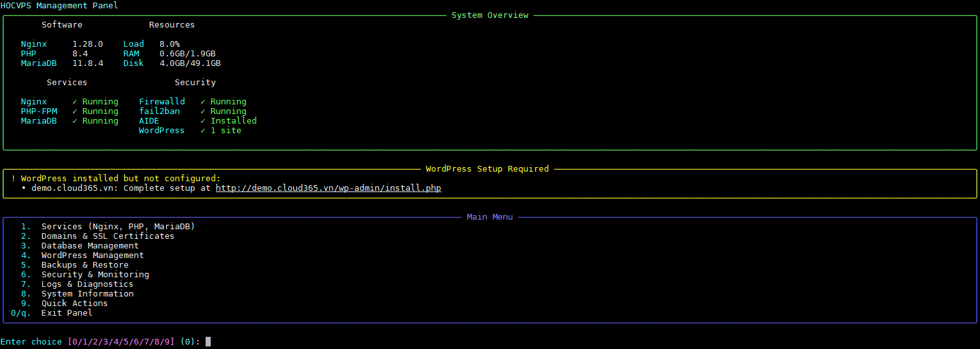Choose Database Management in Main Menu
The width and height of the screenshot is (980, 349).
[90, 246]
